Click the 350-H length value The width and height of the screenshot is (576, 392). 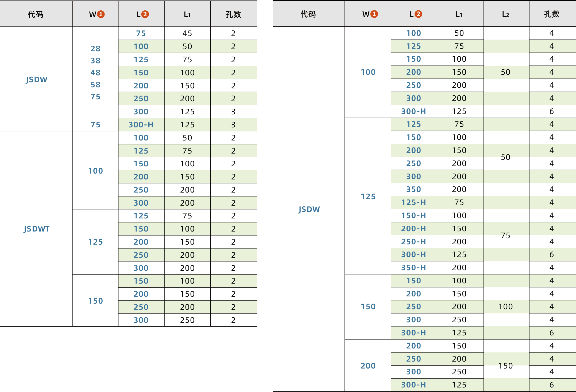click(413, 268)
